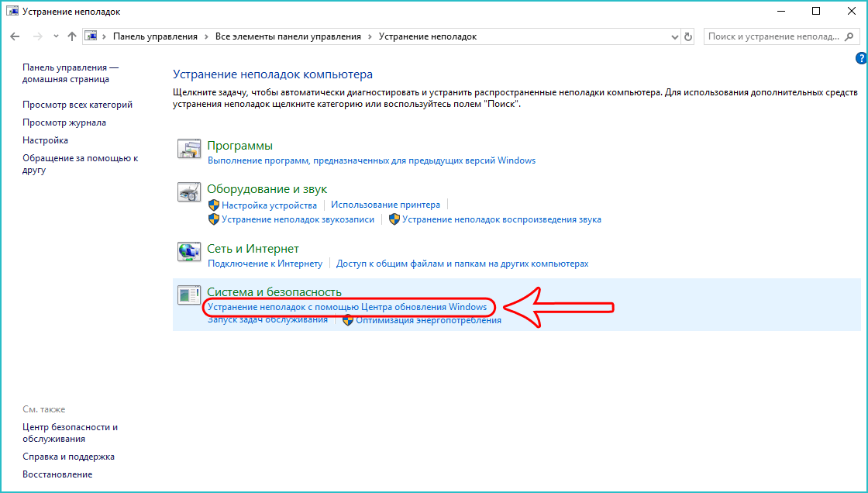Open 'Устранение неполадок с помощью Центра обновления Windows'
The width and height of the screenshot is (868, 493).
347,307
